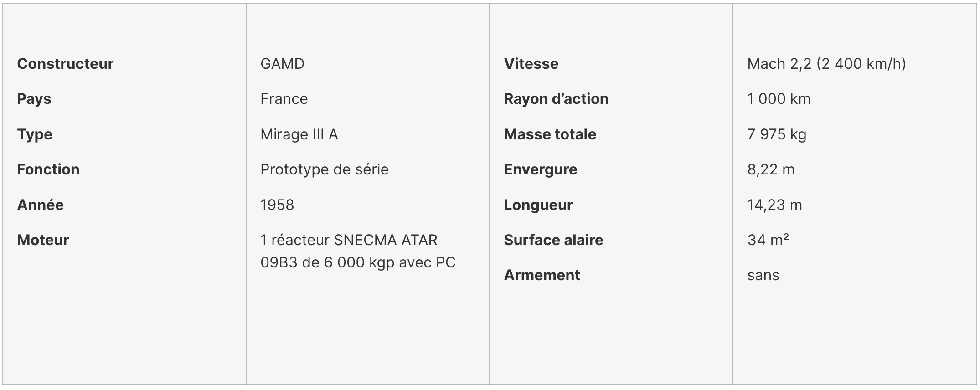This screenshot has height=390, width=980.
Task: Click the Constructeur label
Action: (65, 64)
